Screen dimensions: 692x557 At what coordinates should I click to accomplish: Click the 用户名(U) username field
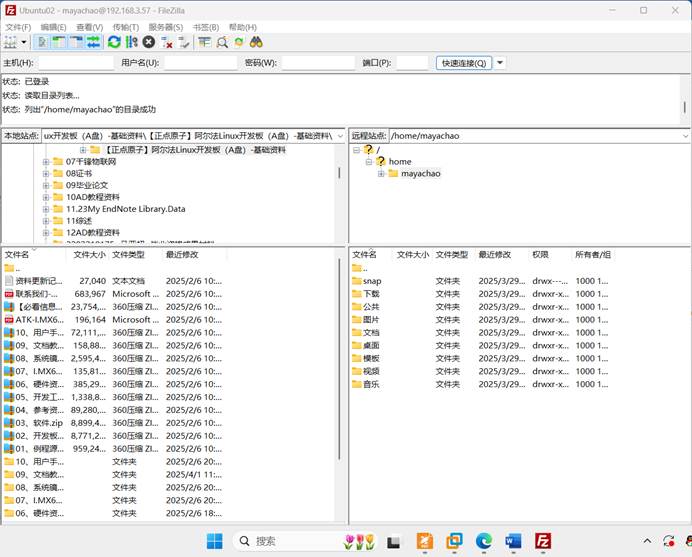(x=201, y=63)
